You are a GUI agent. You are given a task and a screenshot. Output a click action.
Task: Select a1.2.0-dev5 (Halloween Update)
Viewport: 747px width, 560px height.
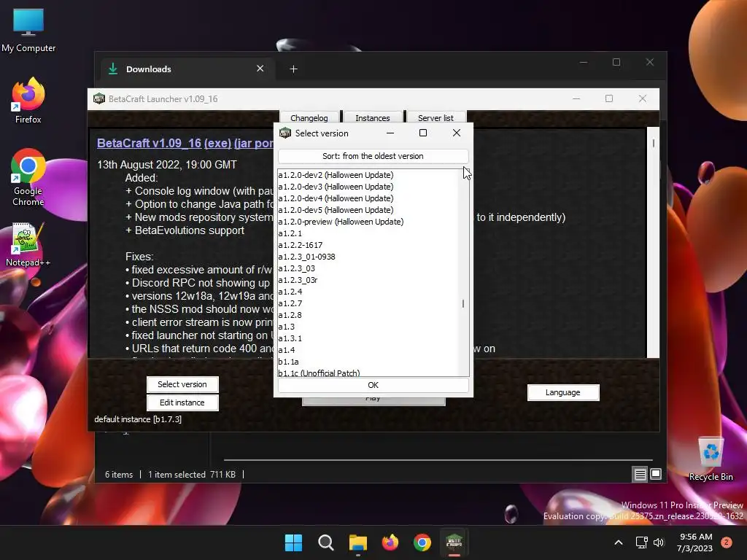pos(368,210)
